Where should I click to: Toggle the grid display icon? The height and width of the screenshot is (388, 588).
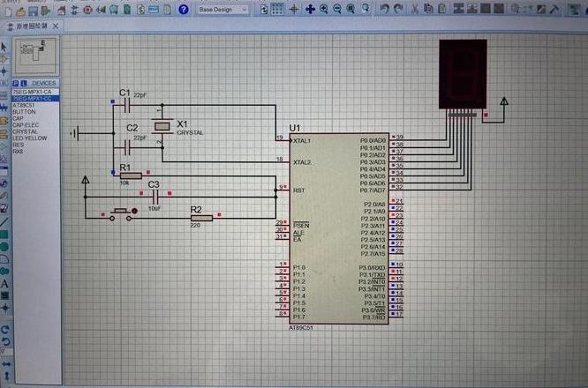click(277, 9)
